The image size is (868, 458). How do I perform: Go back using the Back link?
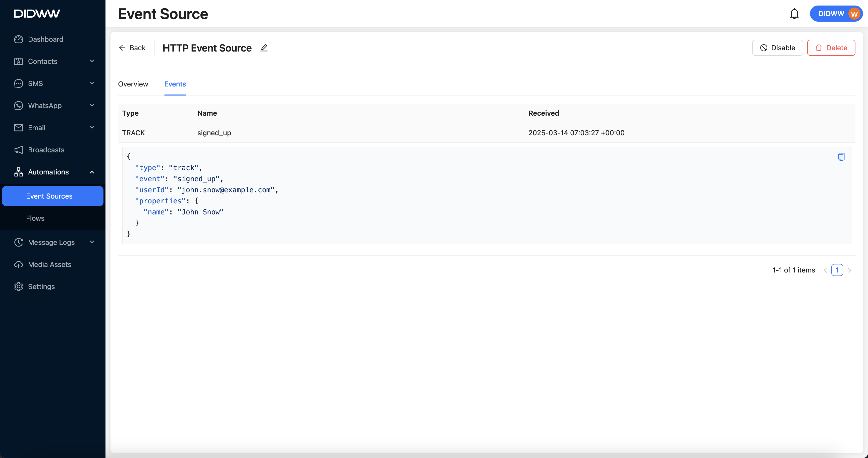click(x=132, y=48)
